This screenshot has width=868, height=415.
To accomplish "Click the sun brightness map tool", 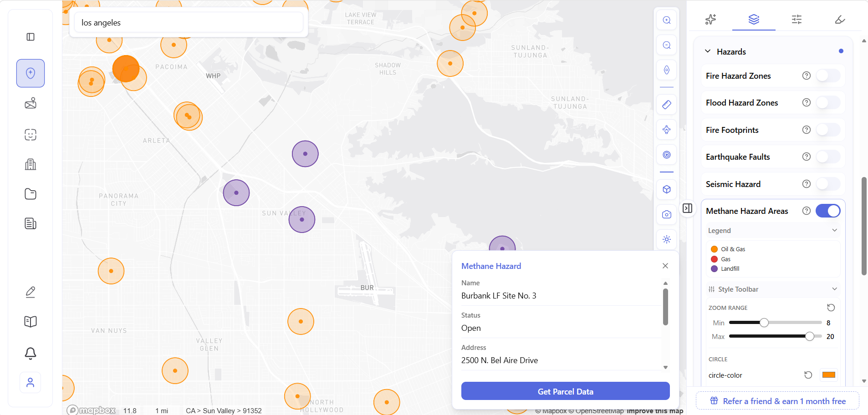I will click(667, 239).
